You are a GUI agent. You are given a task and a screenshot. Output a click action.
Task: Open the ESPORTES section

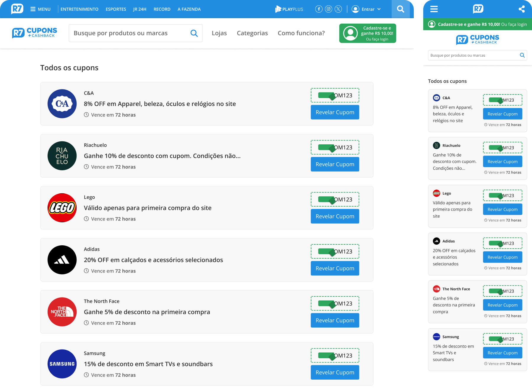116,9
